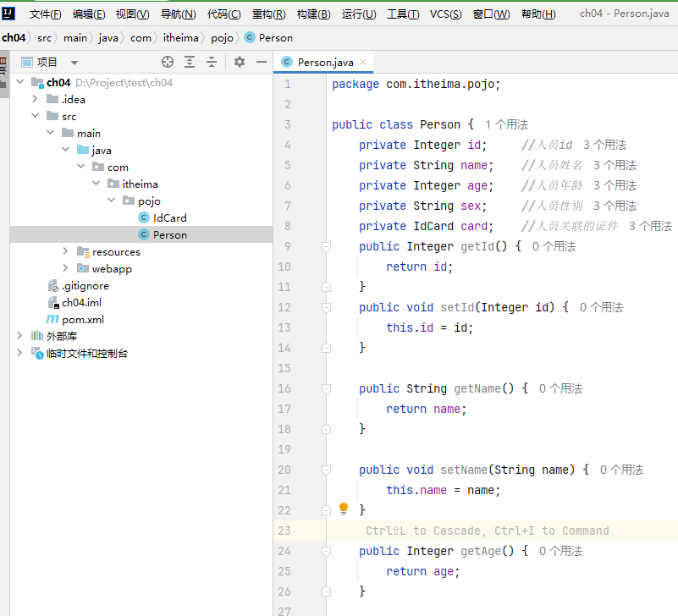This screenshot has height=616, width=678.
Task: Open project panel settings gear
Action: point(240,62)
